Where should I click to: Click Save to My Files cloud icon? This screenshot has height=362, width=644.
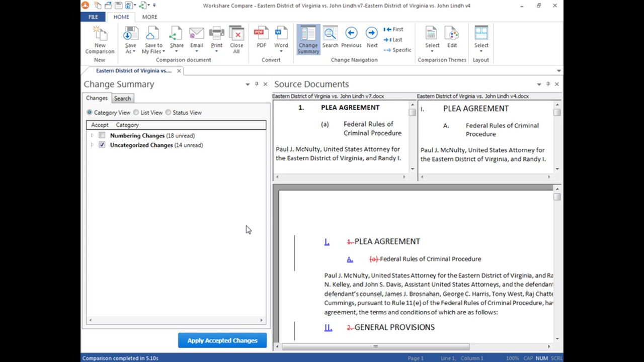(x=152, y=34)
